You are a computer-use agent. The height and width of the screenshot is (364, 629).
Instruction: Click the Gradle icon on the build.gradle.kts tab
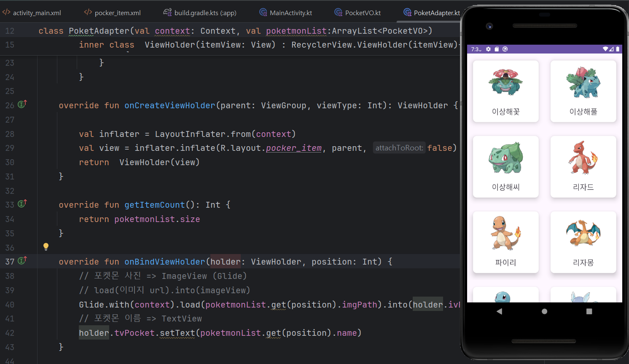pyautogui.click(x=167, y=12)
